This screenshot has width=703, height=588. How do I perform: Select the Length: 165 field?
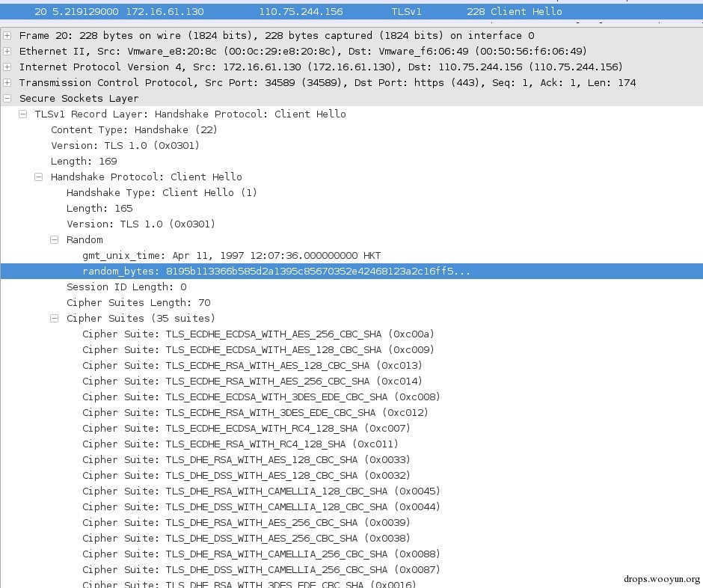click(99, 208)
